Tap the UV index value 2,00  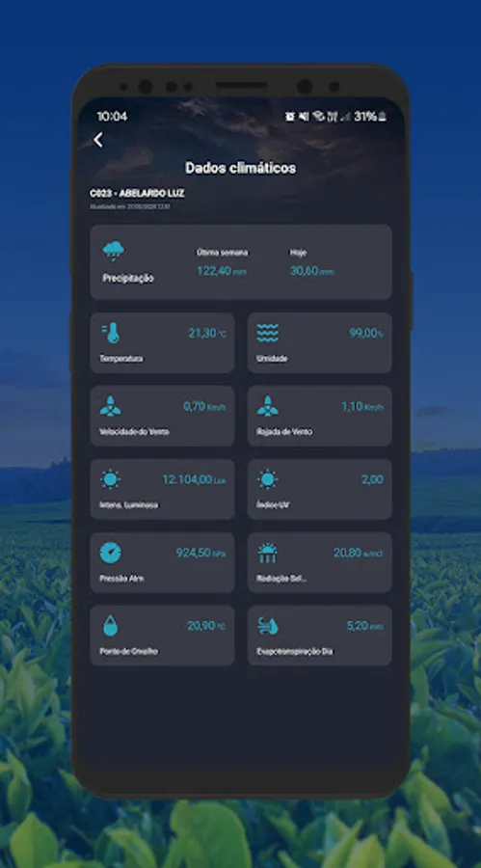[x=372, y=479]
